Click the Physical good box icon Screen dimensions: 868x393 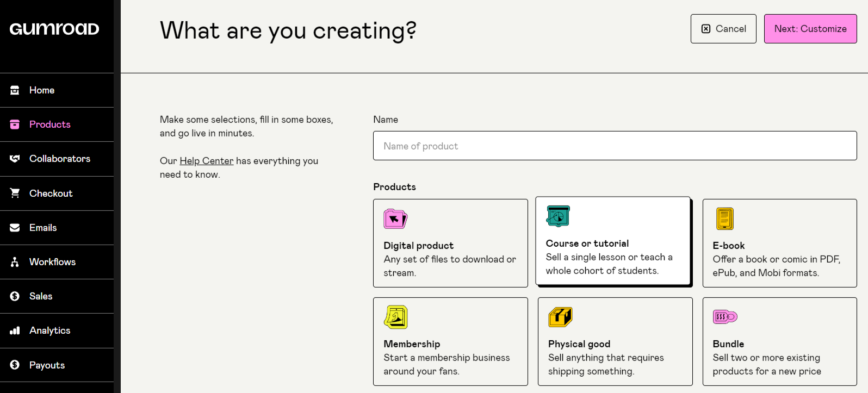tap(560, 317)
